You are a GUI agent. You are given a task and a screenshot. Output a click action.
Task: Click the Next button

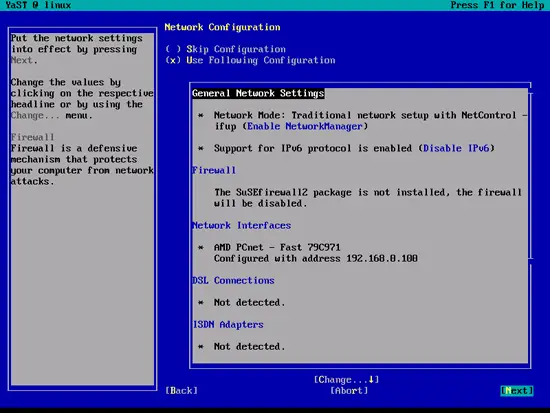click(x=517, y=391)
